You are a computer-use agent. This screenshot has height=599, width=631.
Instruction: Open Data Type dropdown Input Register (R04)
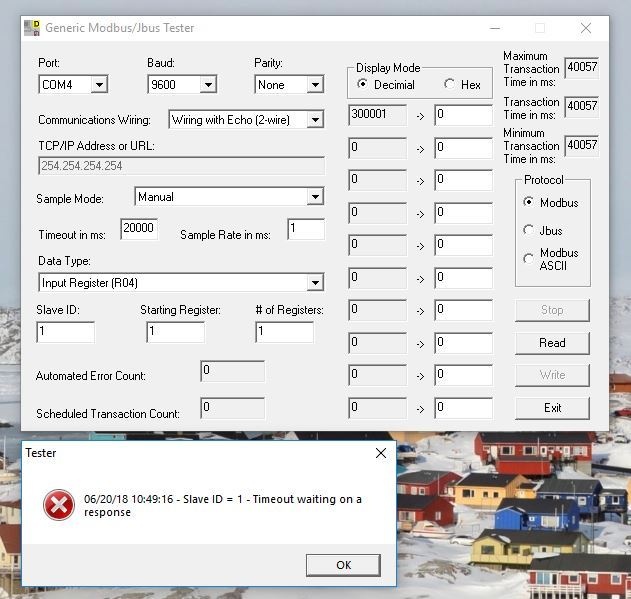pyautogui.click(x=315, y=282)
